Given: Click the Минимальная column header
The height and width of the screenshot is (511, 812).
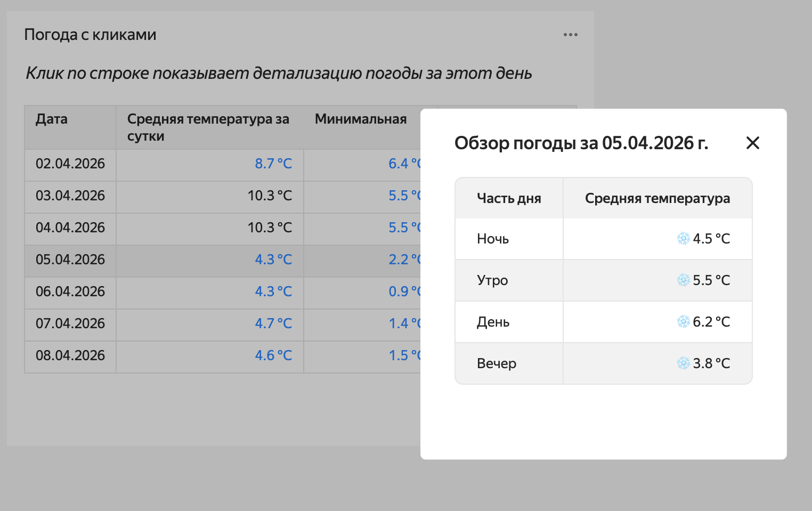Looking at the screenshot, I should 361,119.
